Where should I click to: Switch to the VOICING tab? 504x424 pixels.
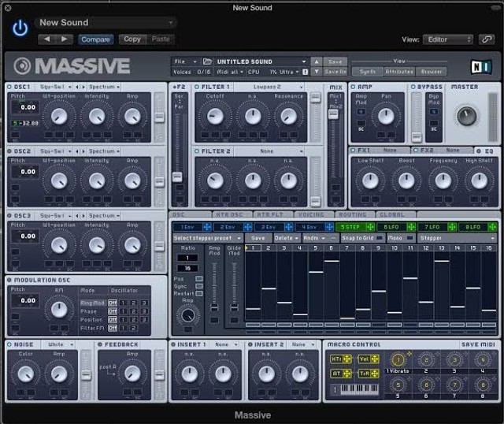(x=313, y=214)
